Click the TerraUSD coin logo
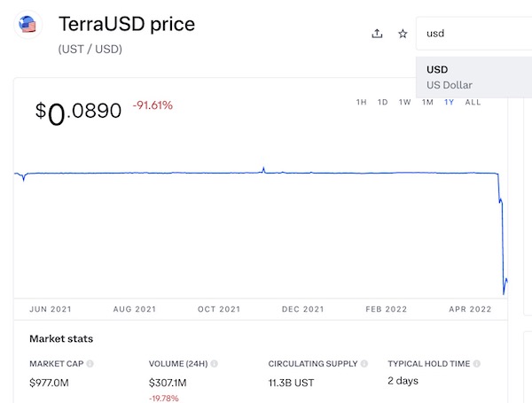 (x=28, y=26)
